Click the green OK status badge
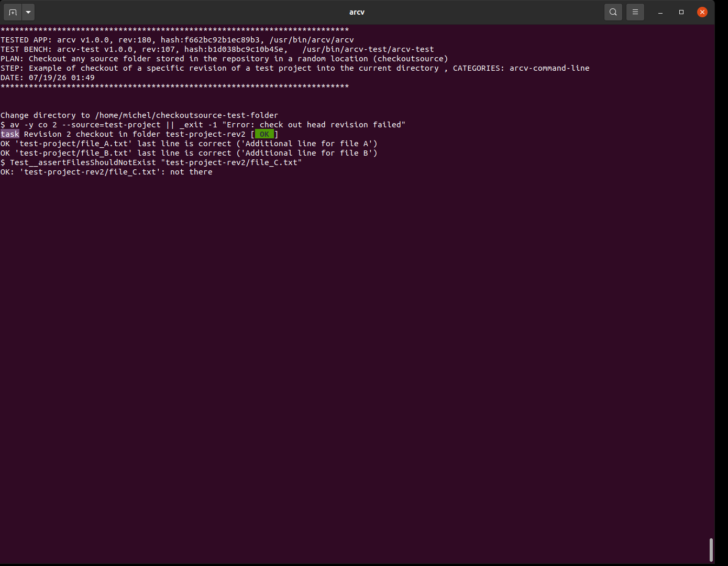Viewport: 728px width, 566px height. click(264, 134)
